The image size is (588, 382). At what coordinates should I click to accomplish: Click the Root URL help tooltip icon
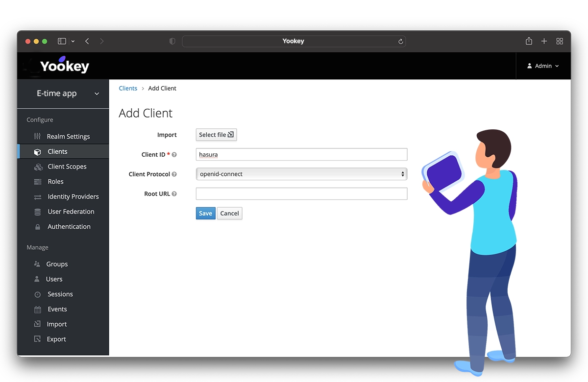pos(174,194)
